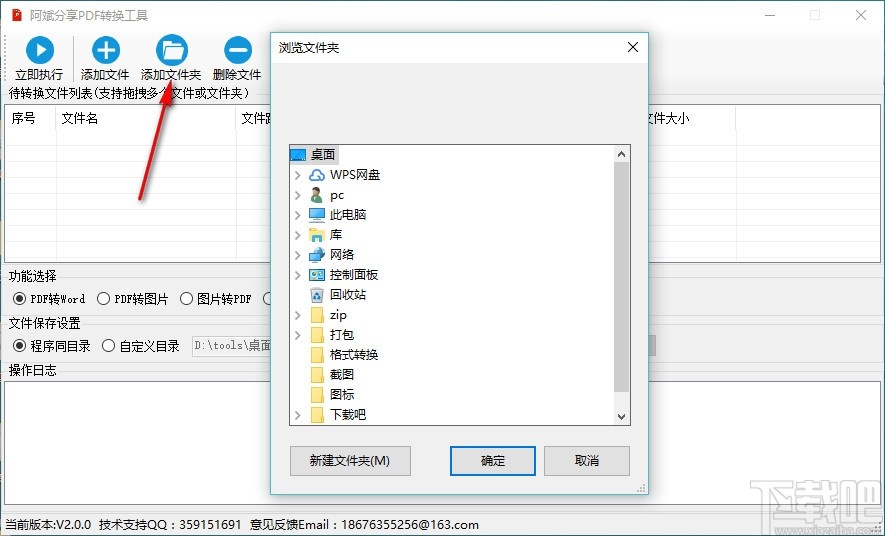Select the 图标 folder icon

317,394
